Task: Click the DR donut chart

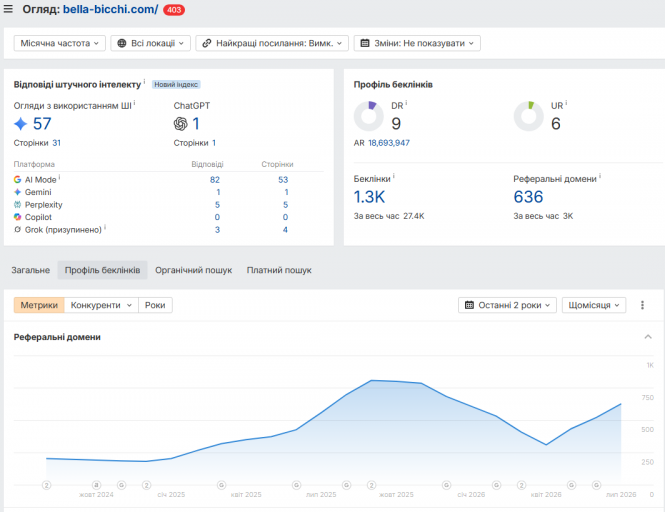Action: coord(369,116)
